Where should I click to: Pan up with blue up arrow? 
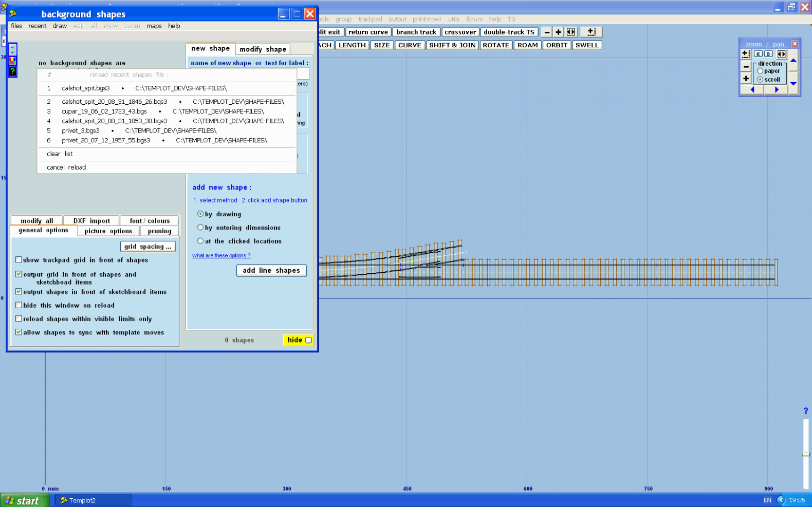point(793,61)
